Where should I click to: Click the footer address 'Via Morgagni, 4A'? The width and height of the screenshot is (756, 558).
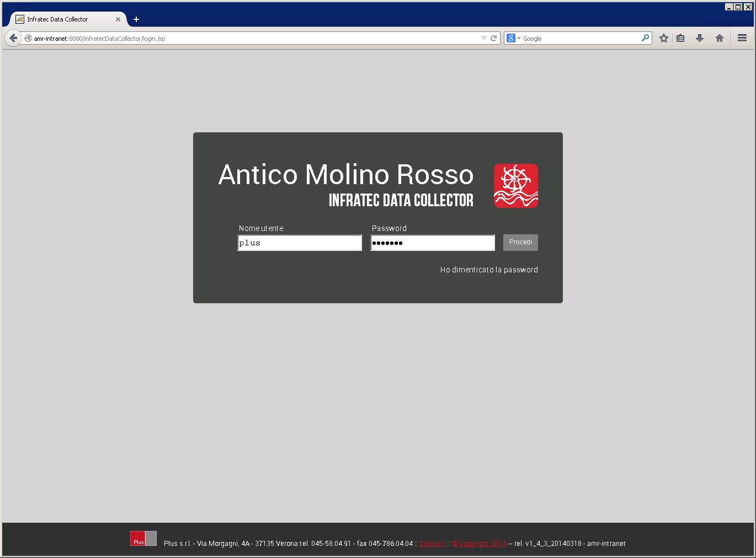pyautogui.click(x=223, y=544)
